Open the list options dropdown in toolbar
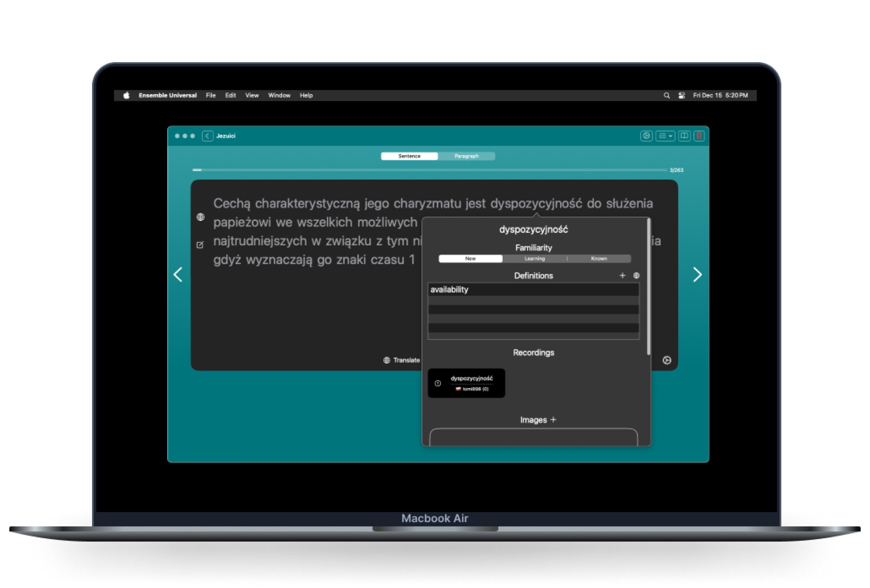Screen dimensions: 870x588 pos(665,136)
